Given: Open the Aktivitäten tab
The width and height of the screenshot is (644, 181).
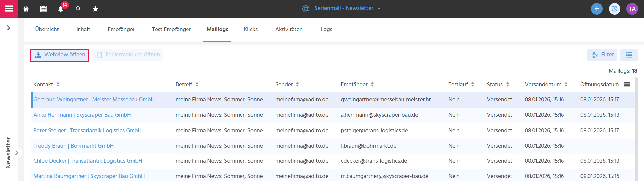Looking at the screenshot, I should click(289, 29).
